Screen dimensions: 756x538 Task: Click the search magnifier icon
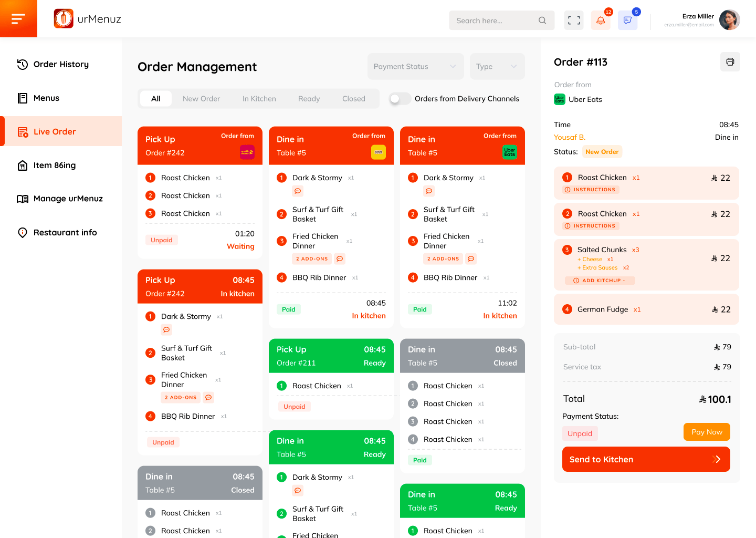[542, 20]
